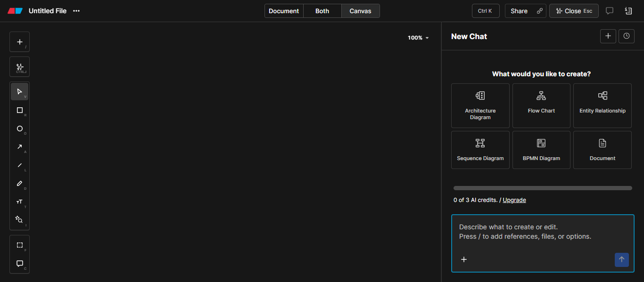Select the Rectangle shape tool
This screenshot has width=644, height=282.
(x=20, y=110)
